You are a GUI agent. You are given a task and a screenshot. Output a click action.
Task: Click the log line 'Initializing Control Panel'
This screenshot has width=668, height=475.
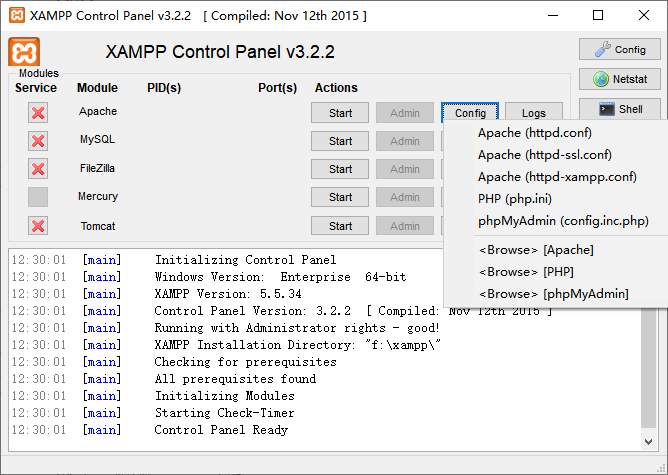pyautogui.click(x=245, y=260)
